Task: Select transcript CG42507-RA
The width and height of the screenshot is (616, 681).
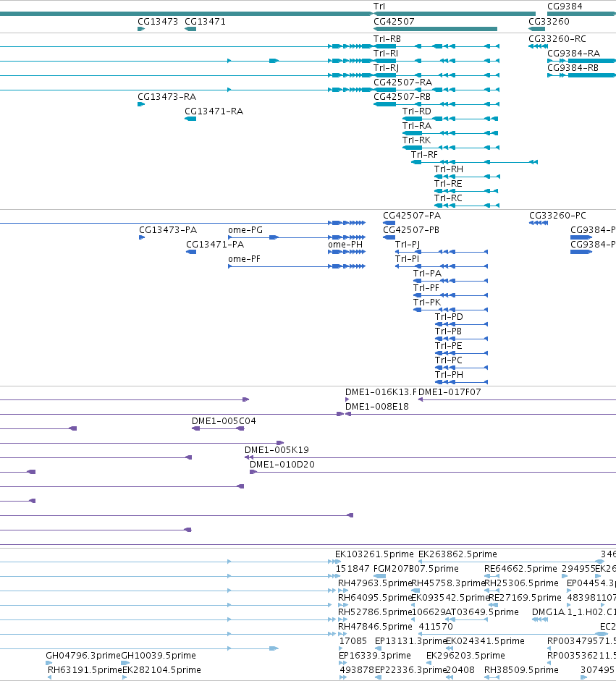Action: click(x=402, y=82)
